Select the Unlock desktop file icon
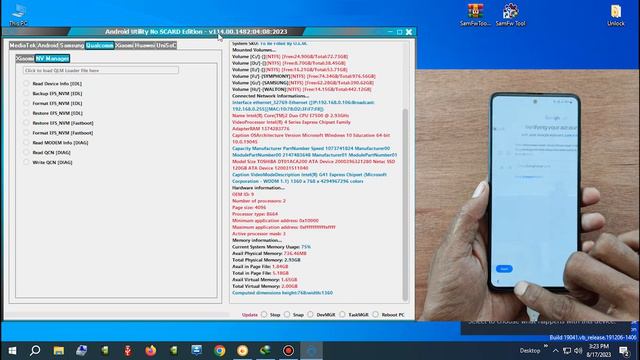The width and height of the screenshot is (640, 360). (x=616, y=15)
